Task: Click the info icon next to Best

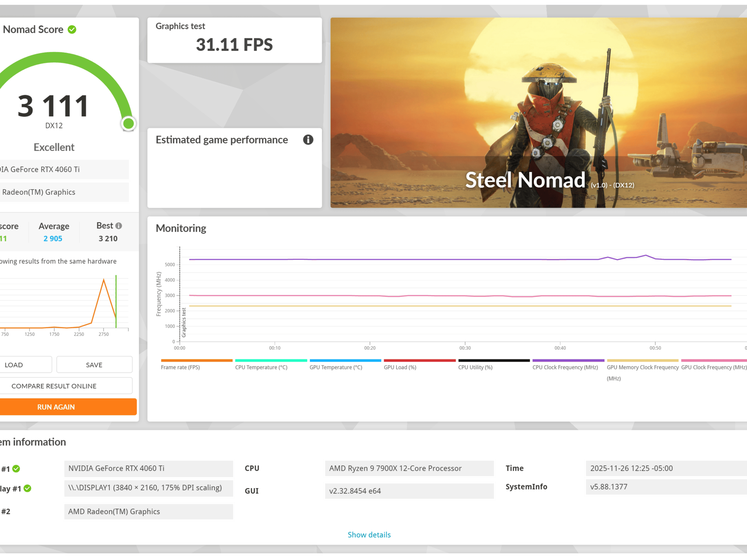Action: [x=119, y=226]
